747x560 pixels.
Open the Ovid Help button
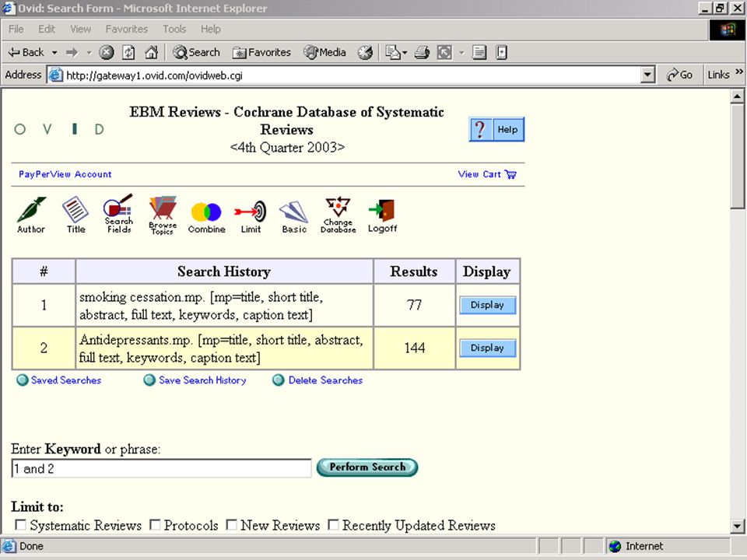tap(496, 129)
